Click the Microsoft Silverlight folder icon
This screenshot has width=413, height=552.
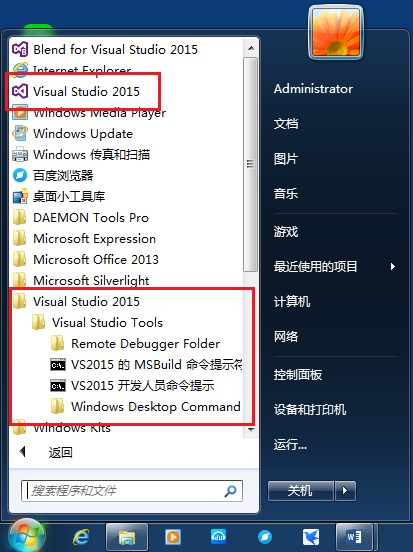(20, 280)
